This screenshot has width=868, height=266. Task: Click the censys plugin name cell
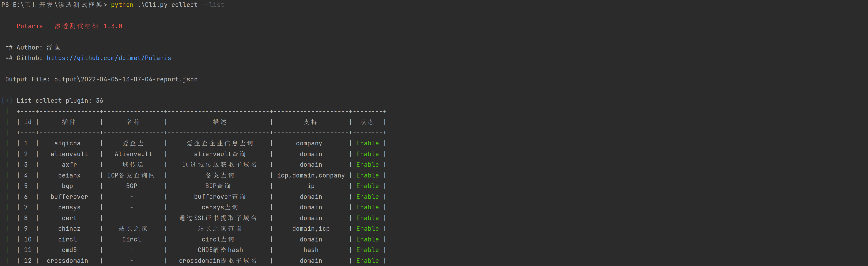[69, 207]
